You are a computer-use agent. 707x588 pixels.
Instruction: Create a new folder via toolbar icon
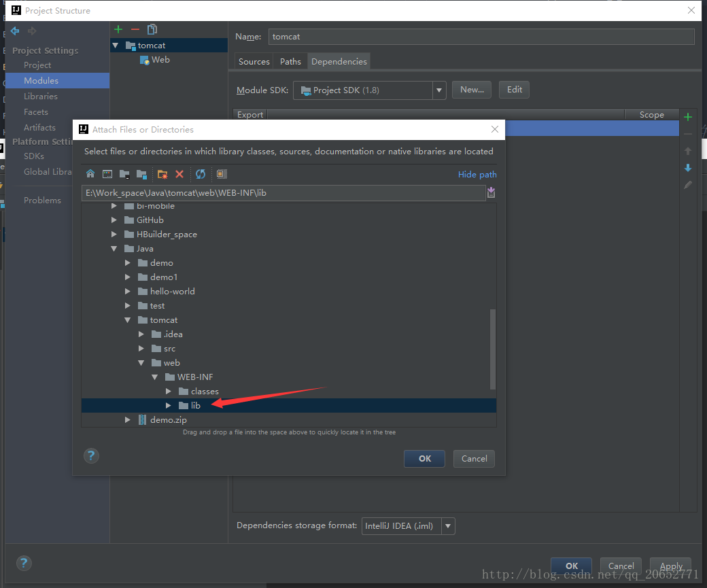(x=162, y=174)
